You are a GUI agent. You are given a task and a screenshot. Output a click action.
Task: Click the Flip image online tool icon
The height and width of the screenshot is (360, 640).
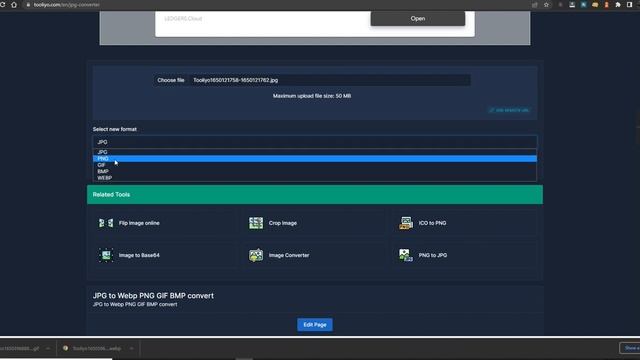pos(106,223)
